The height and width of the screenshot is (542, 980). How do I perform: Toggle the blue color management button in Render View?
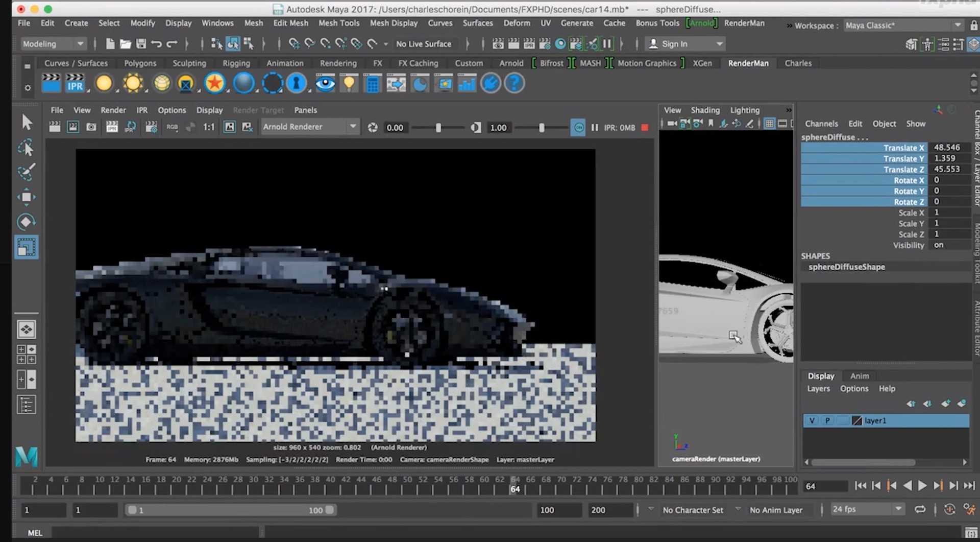click(x=578, y=127)
